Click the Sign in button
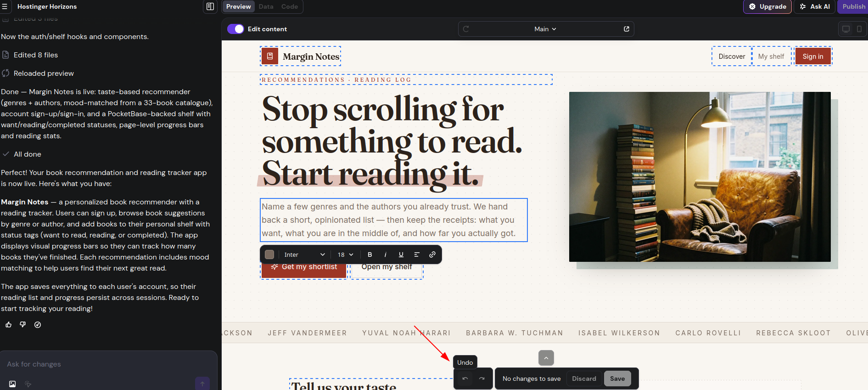Viewport: 868px width, 390px height. tap(813, 56)
